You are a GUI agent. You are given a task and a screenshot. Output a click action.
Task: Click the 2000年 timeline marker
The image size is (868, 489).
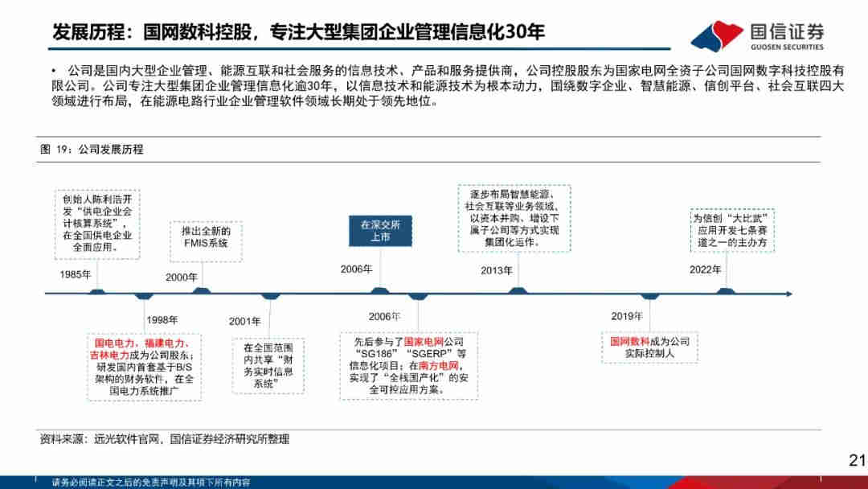199,294
